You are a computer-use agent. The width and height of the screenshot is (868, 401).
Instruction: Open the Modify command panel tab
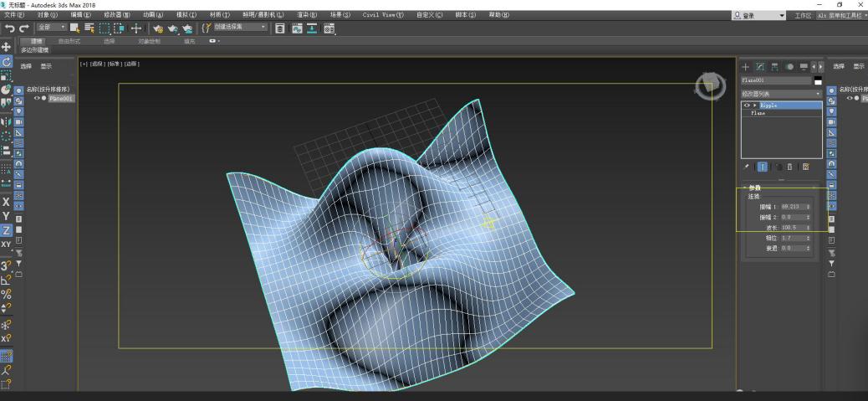click(760, 66)
